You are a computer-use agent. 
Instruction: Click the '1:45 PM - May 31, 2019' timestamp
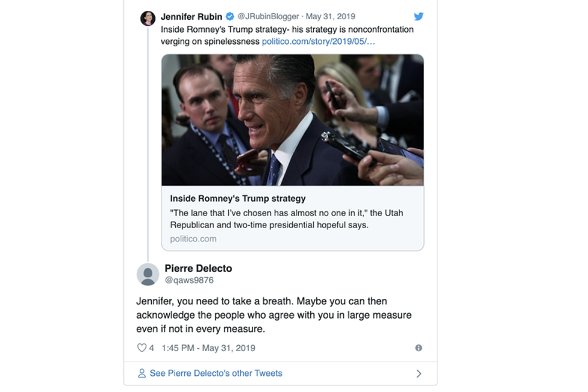point(208,348)
